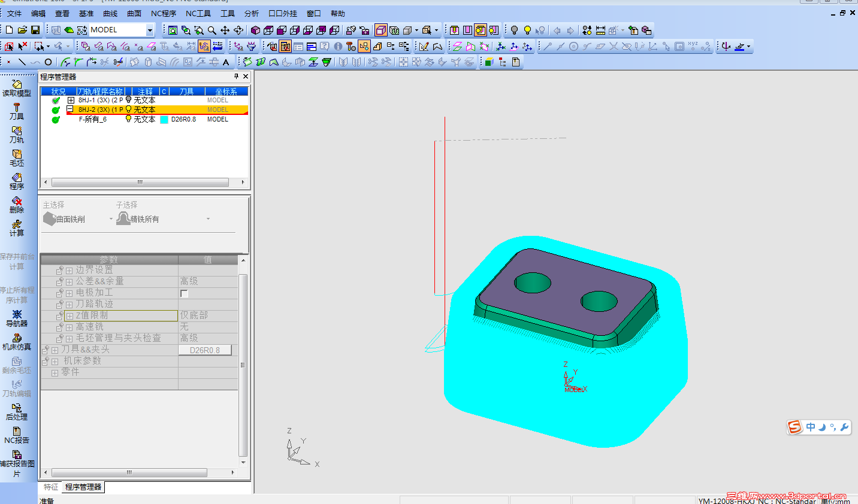Close the 程序管理器 panel
The image size is (858, 504).
[246, 77]
